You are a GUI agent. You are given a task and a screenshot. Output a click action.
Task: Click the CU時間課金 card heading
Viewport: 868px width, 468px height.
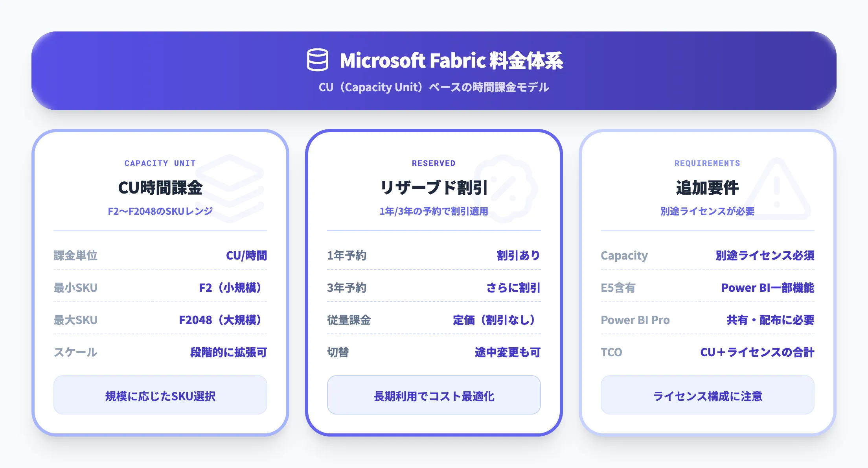(160, 188)
